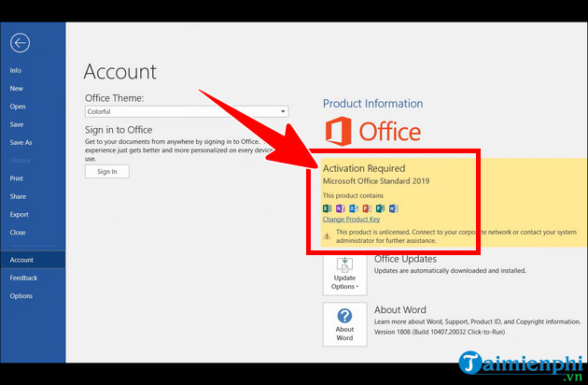
Task: Click the back arrow circle icon
Action: tap(20, 42)
